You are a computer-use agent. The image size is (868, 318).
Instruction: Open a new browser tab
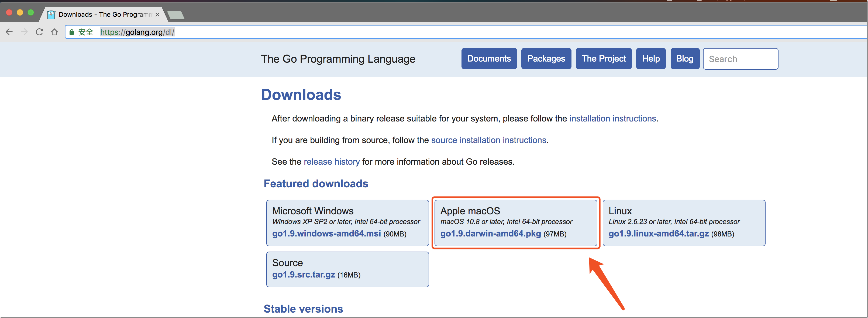pos(175,15)
